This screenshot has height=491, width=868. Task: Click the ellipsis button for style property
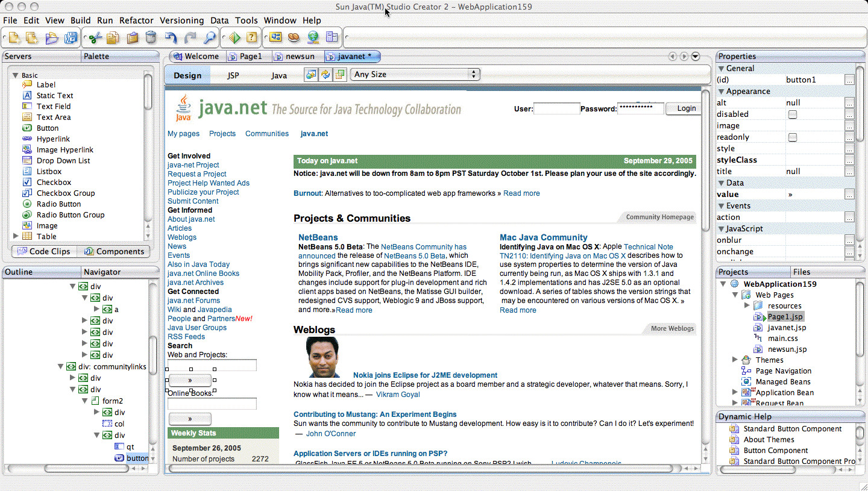849,149
